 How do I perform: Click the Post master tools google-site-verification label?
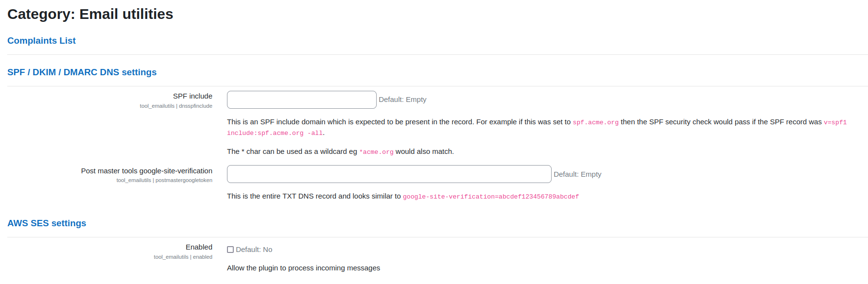coord(146,171)
